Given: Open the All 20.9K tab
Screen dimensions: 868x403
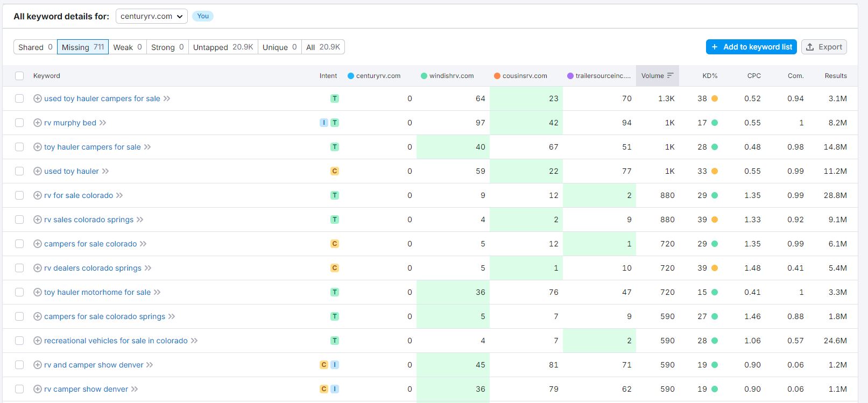Looking at the screenshot, I should click(323, 47).
